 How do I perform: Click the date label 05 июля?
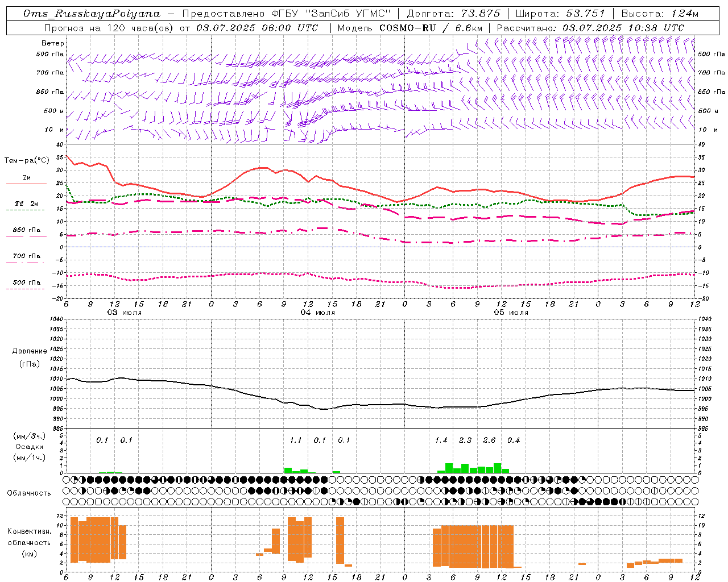[x=511, y=313]
